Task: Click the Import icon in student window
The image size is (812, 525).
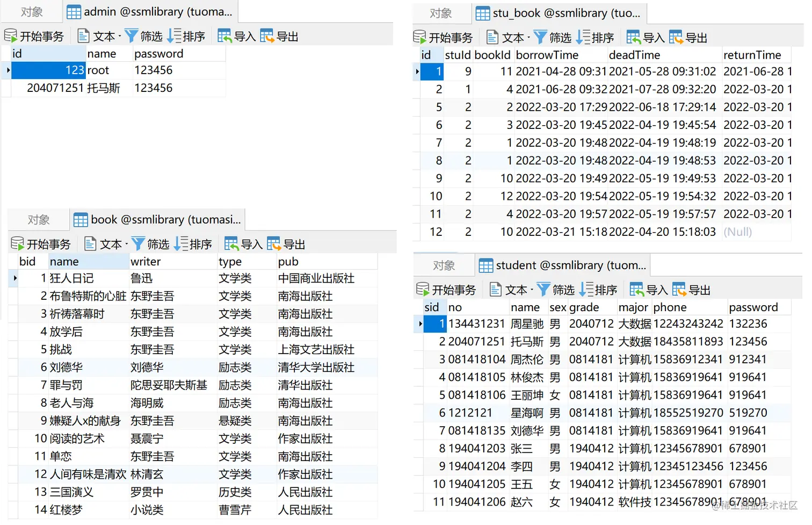Action: click(637, 290)
